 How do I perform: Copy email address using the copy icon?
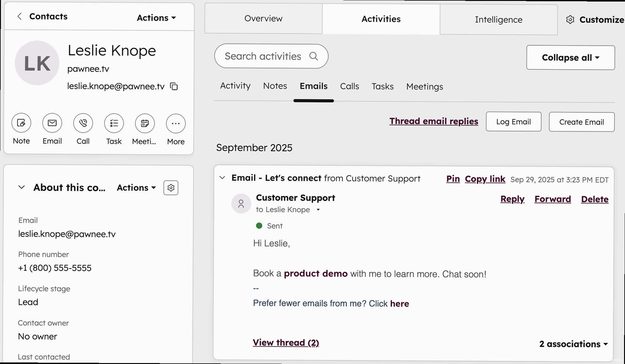(174, 87)
